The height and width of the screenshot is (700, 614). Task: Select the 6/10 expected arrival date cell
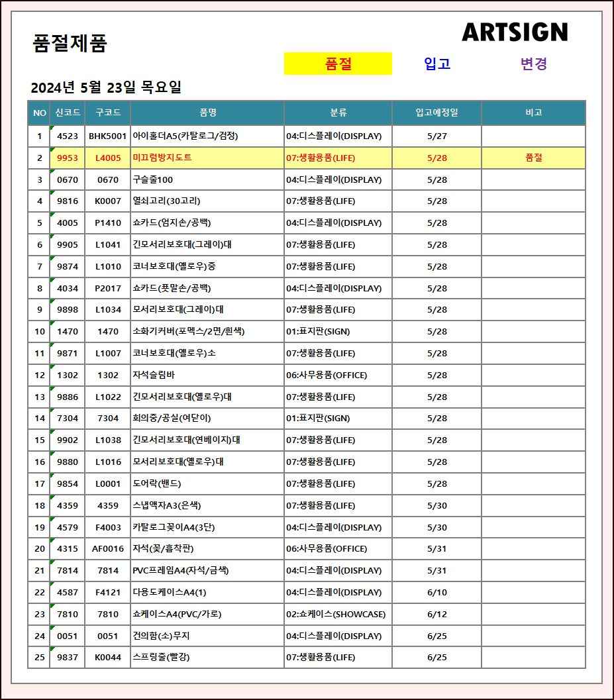click(436, 592)
